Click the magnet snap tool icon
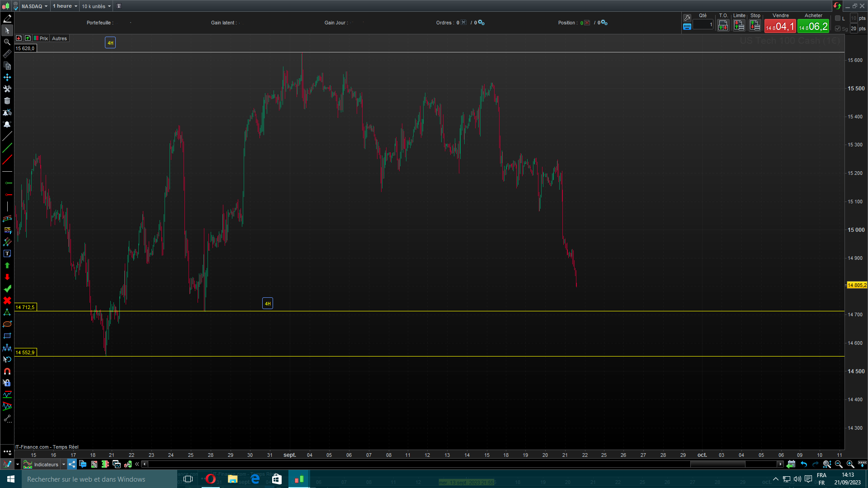868x488 pixels. point(7,371)
